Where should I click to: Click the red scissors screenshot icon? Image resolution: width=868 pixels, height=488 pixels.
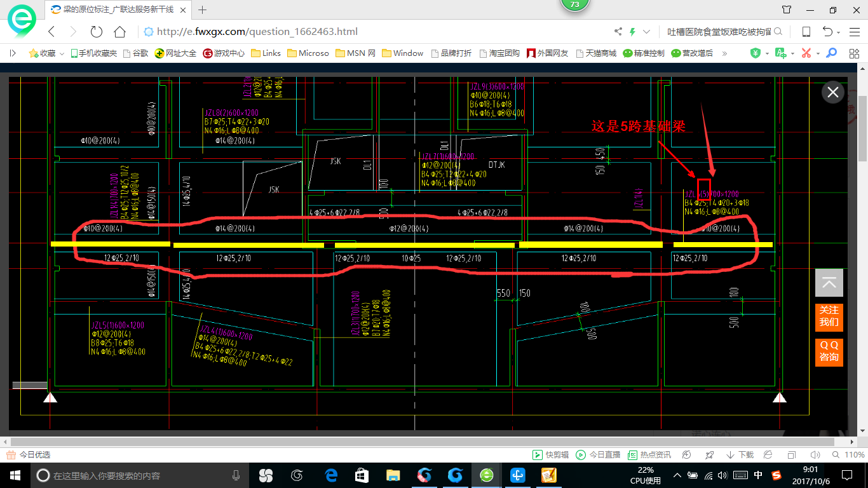[806, 53]
